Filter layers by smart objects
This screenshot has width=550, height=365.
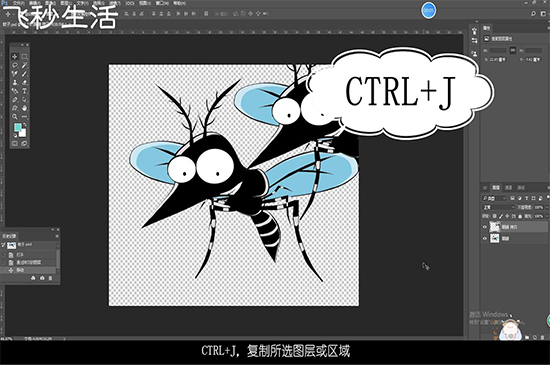tap(541, 198)
